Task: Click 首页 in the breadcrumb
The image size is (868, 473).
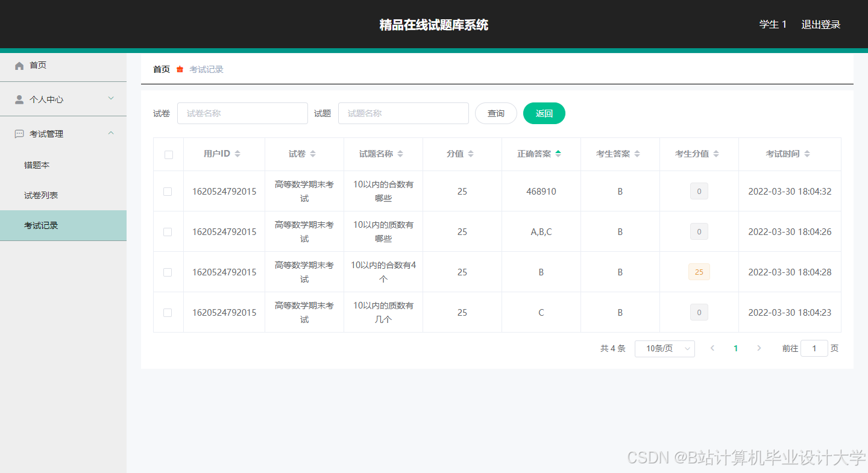Action: tap(162, 69)
